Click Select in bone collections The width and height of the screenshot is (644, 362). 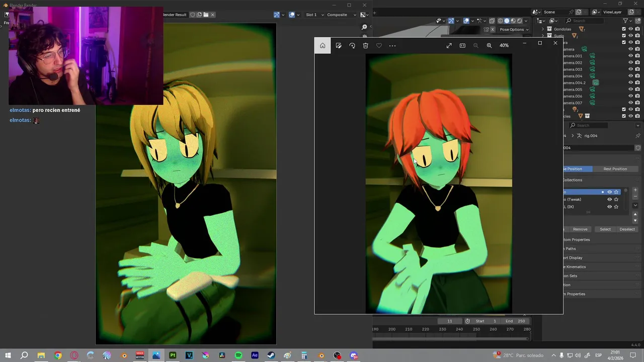click(x=605, y=229)
